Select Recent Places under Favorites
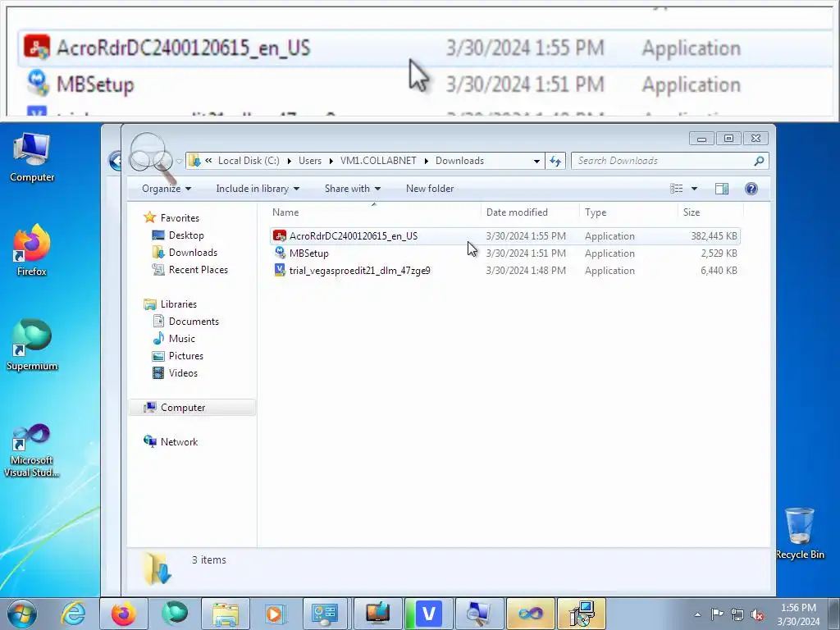This screenshot has width=840, height=630. coord(190,269)
